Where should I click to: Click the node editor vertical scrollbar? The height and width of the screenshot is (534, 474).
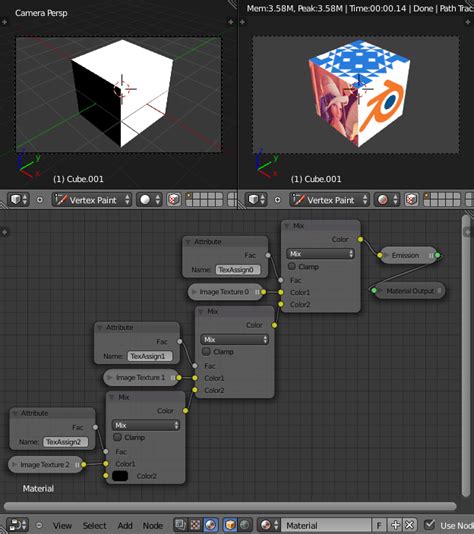coord(466,356)
